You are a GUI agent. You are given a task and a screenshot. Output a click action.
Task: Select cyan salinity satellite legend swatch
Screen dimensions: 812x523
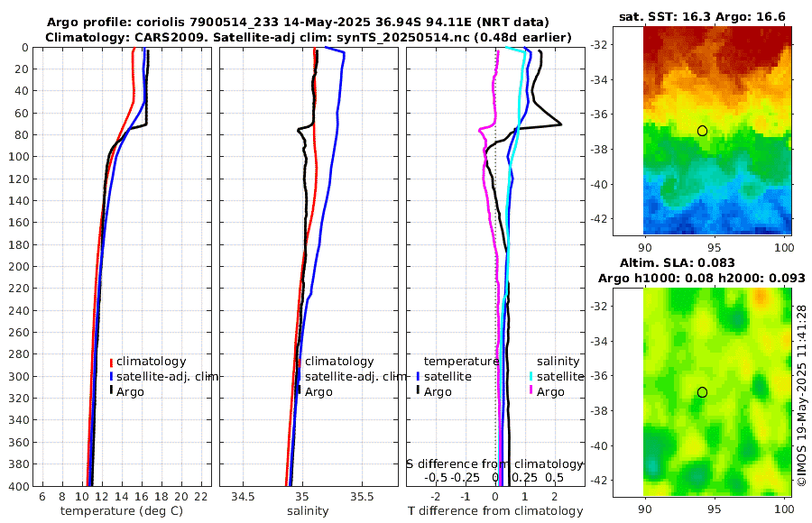[x=531, y=376]
